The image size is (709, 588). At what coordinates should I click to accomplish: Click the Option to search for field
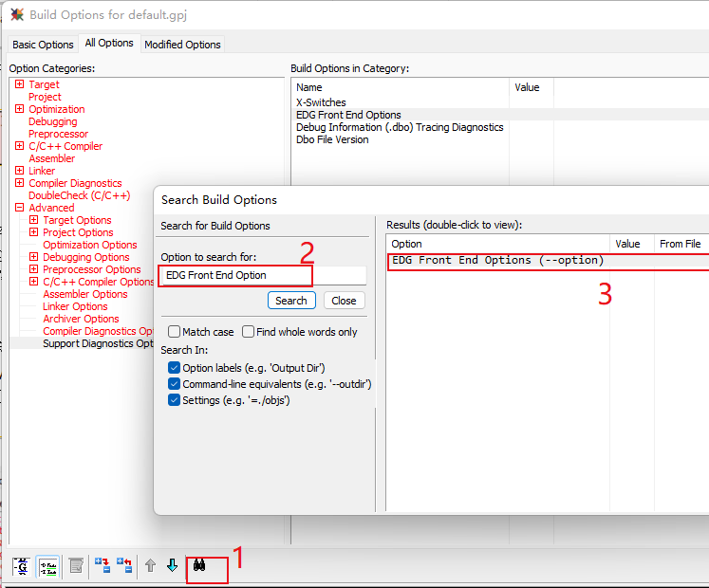point(262,275)
